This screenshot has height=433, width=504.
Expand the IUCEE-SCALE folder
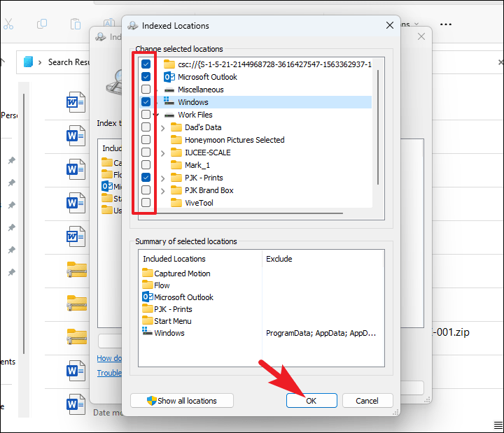162,153
